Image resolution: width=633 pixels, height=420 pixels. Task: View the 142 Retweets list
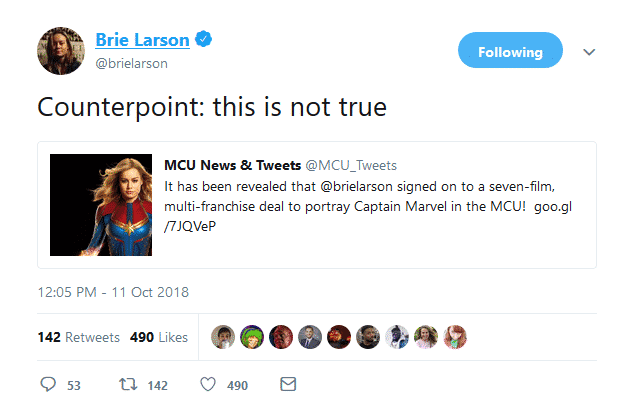(79, 337)
